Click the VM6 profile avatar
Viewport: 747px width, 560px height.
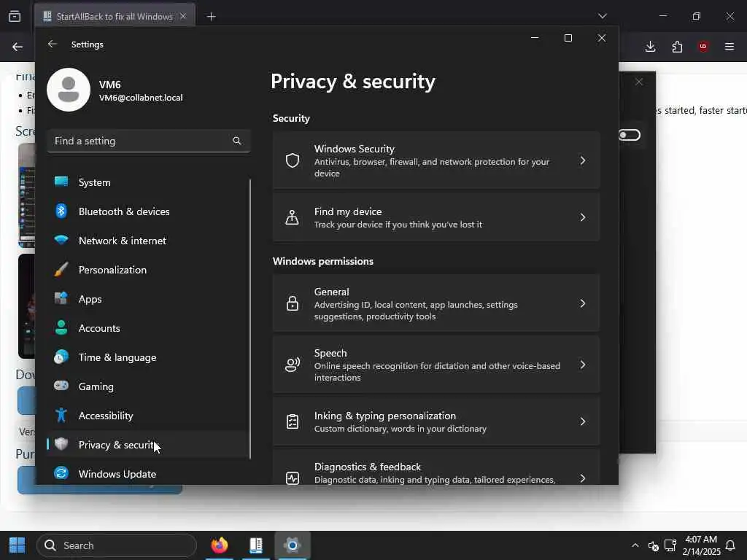click(69, 90)
